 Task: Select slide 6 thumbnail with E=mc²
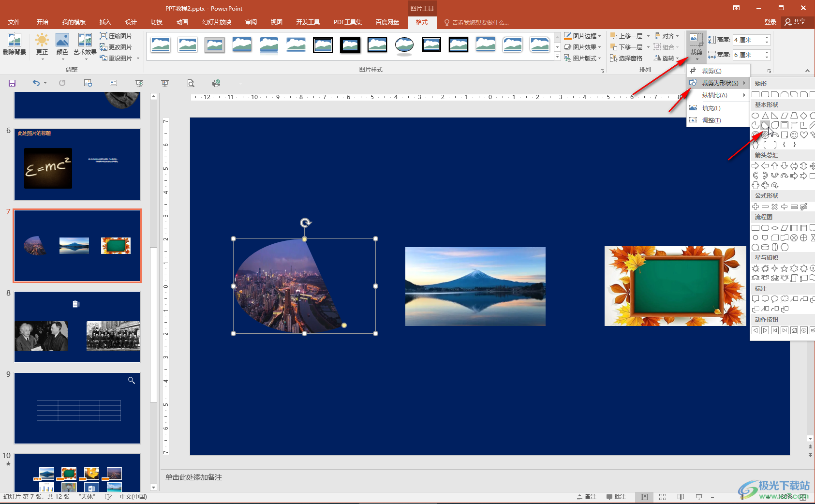coord(77,164)
